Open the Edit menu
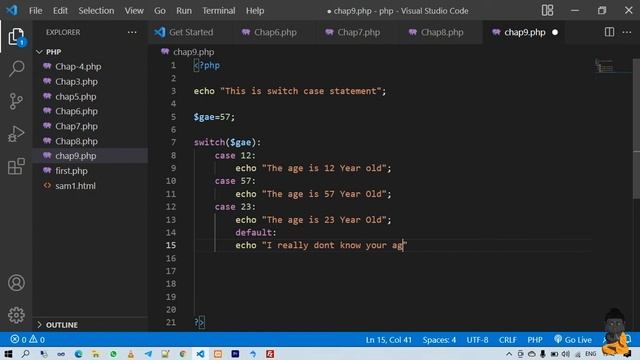 point(60,11)
